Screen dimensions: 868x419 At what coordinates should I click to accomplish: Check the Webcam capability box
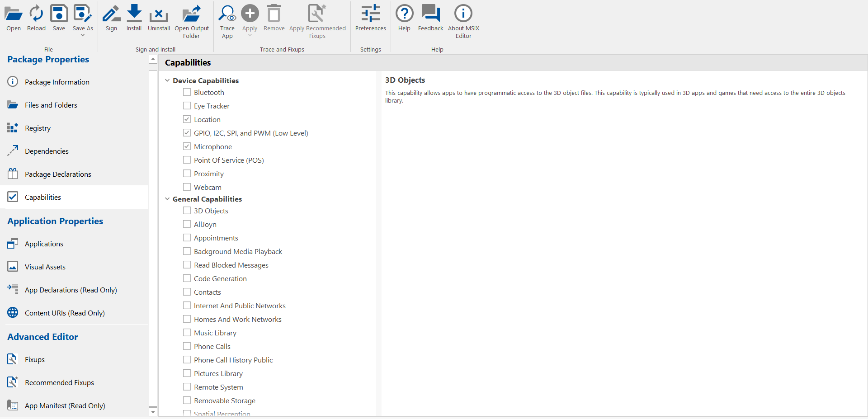tap(187, 187)
